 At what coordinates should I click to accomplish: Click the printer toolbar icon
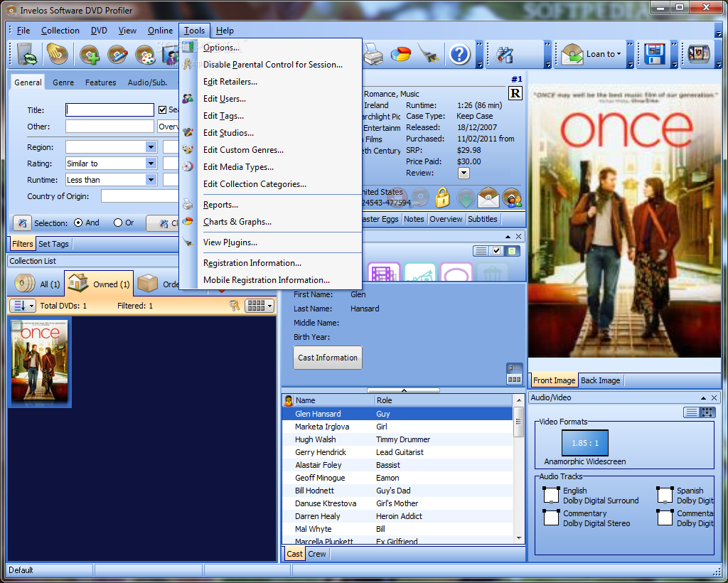coord(373,55)
